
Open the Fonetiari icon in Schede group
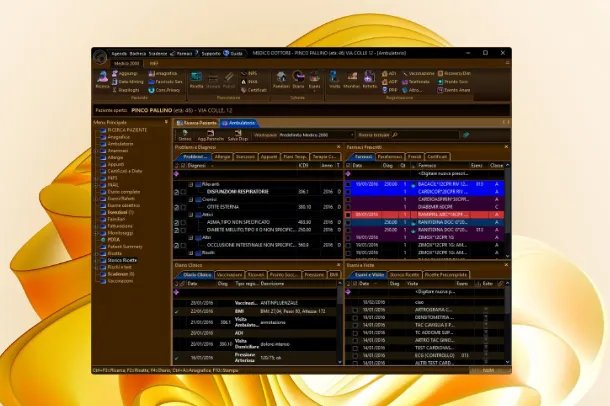(281, 80)
